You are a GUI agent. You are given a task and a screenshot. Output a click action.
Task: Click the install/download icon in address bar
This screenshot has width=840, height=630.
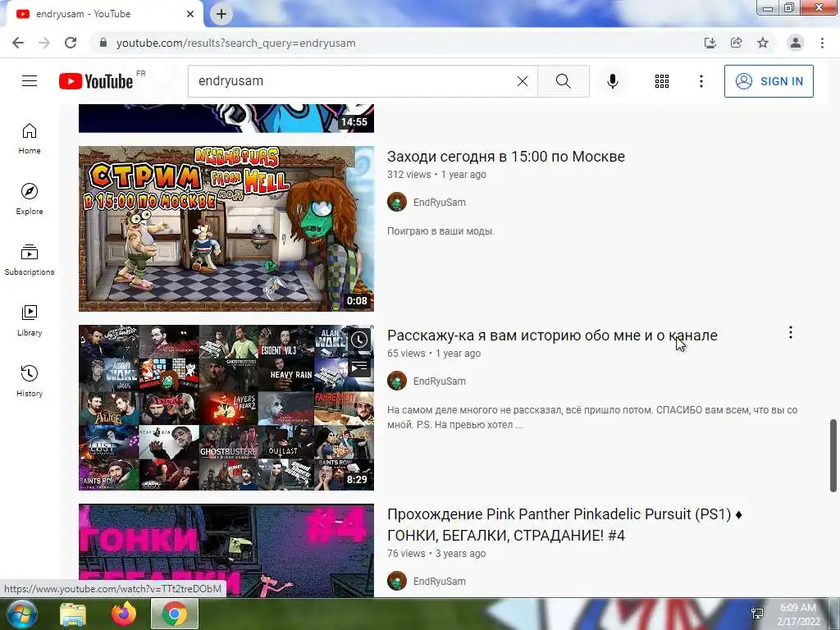tap(710, 43)
